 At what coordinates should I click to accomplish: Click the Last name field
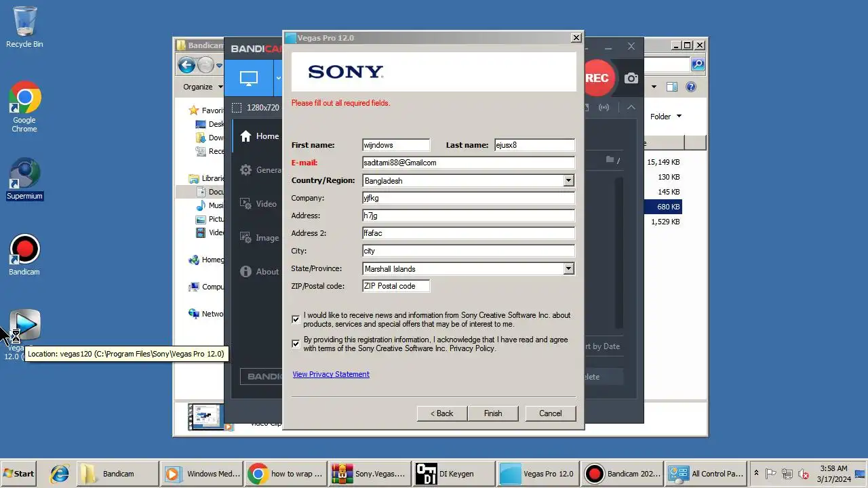[x=534, y=145]
